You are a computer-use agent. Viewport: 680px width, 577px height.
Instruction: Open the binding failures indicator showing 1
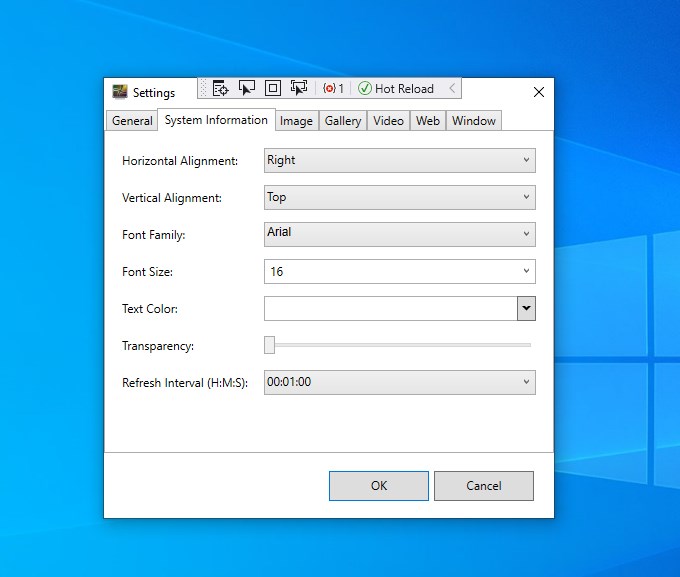(x=333, y=89)
